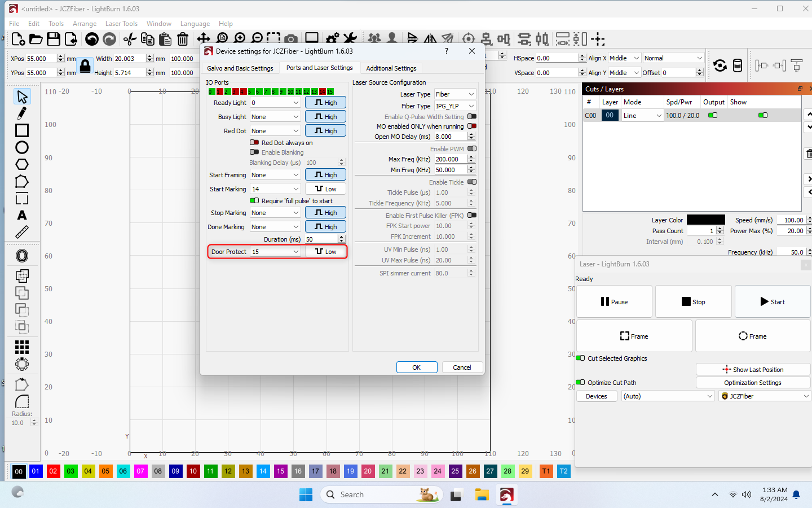
Task: Click the Import file icon
Action: point(71,39)
